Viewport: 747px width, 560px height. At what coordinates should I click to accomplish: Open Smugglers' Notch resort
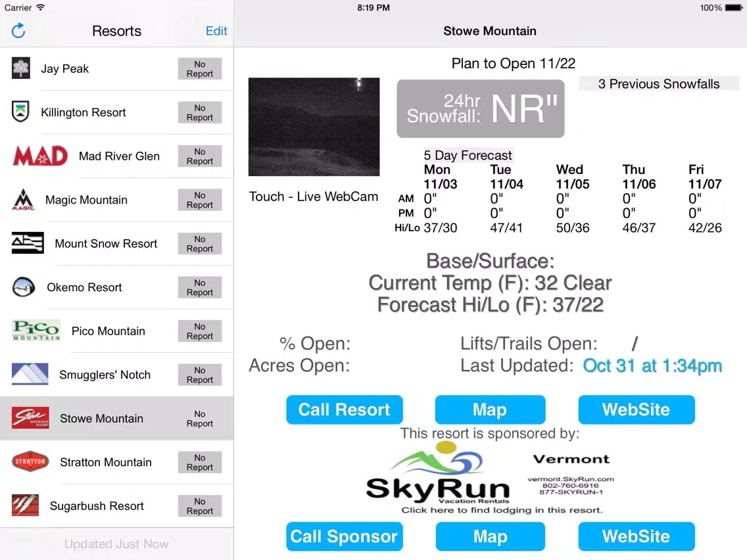tap(117, 375)
